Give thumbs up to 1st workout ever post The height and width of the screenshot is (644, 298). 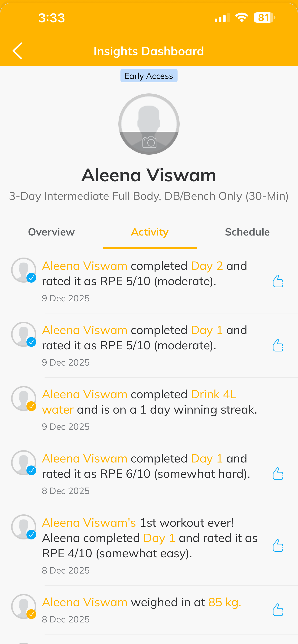click(x=278, y=545)
